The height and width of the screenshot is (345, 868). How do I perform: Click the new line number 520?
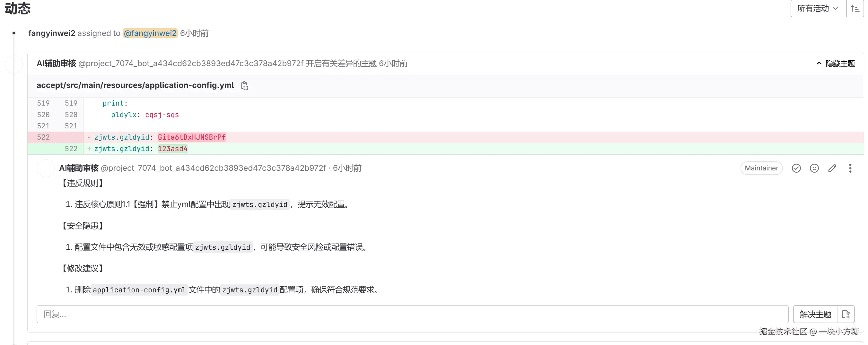click(71, 115)
